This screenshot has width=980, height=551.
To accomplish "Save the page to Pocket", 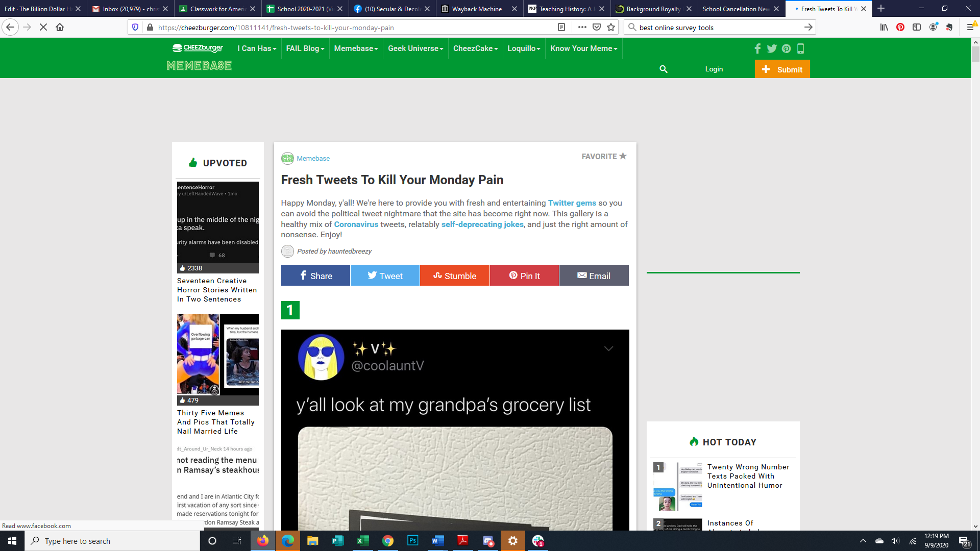I will click(x=596, y=27).
